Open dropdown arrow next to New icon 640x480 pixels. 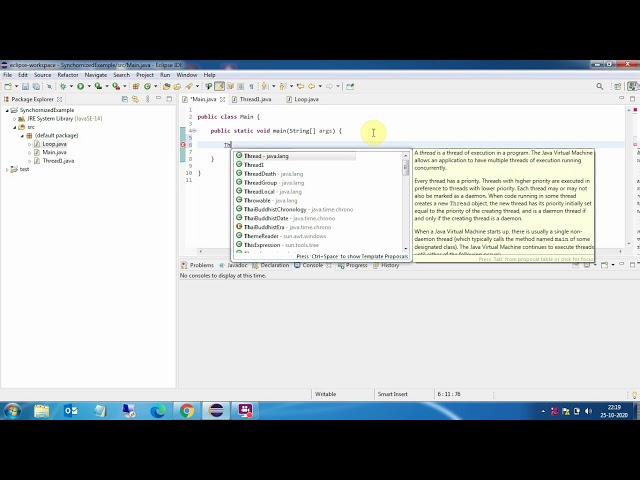click(x=16, y=86)
